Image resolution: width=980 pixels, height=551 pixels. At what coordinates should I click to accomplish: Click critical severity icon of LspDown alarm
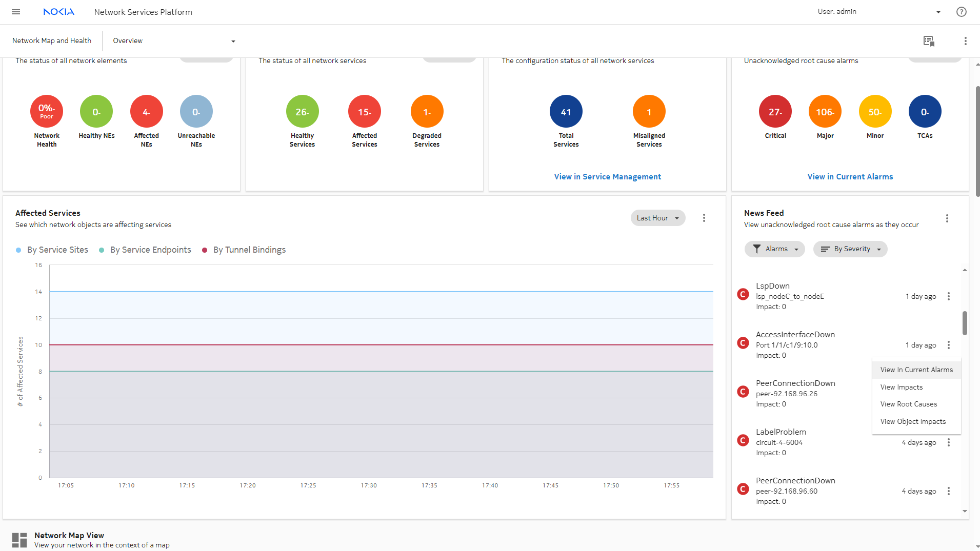(x=743, y=294)
